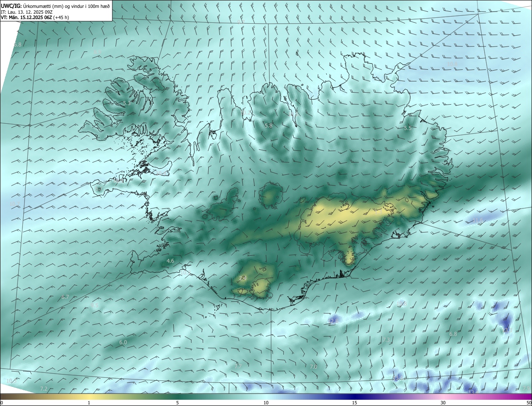Select the title "Úrkomumætti (mm) og vindur í 100m hæð"
The image size is (532, 406).
(x=66, y=6)
